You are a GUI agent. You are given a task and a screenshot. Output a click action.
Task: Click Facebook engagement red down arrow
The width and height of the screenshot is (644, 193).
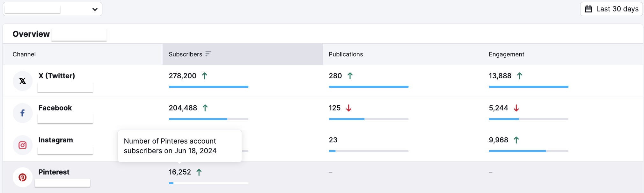[516, 108]
